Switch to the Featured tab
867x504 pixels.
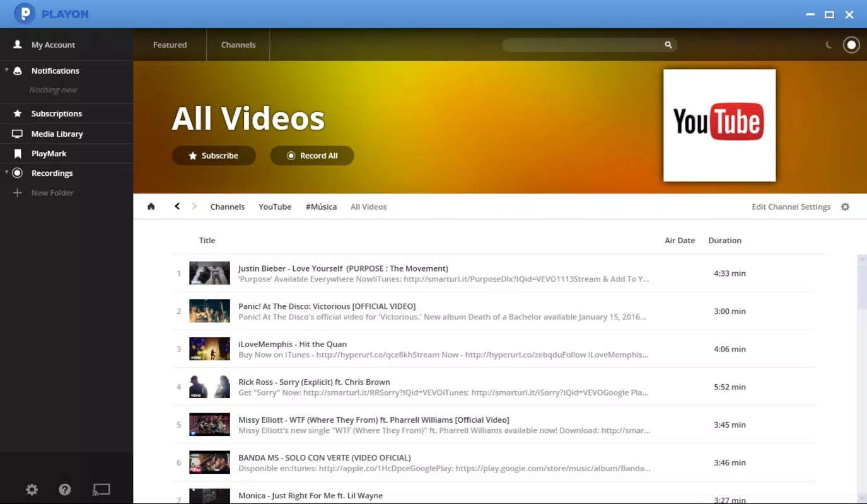(170, 45)
